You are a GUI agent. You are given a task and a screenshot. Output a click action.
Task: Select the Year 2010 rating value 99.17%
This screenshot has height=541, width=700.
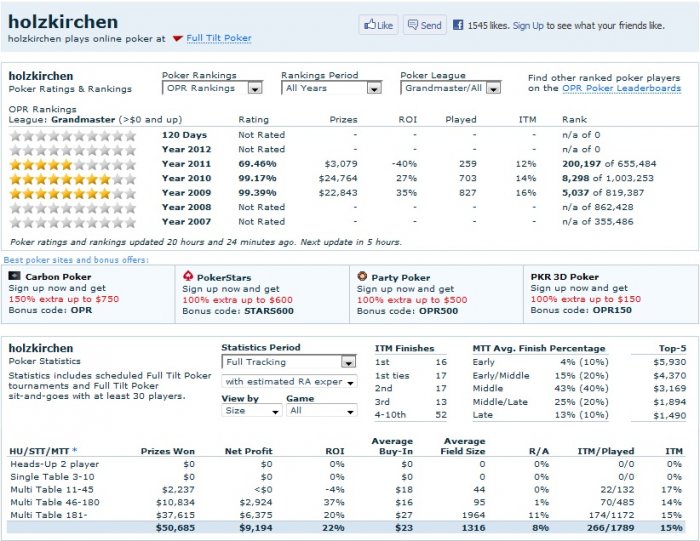257,178
